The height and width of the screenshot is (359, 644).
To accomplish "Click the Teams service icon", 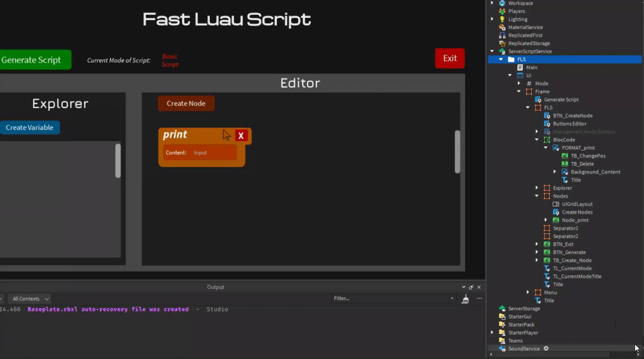I will (x=502, y=340).
